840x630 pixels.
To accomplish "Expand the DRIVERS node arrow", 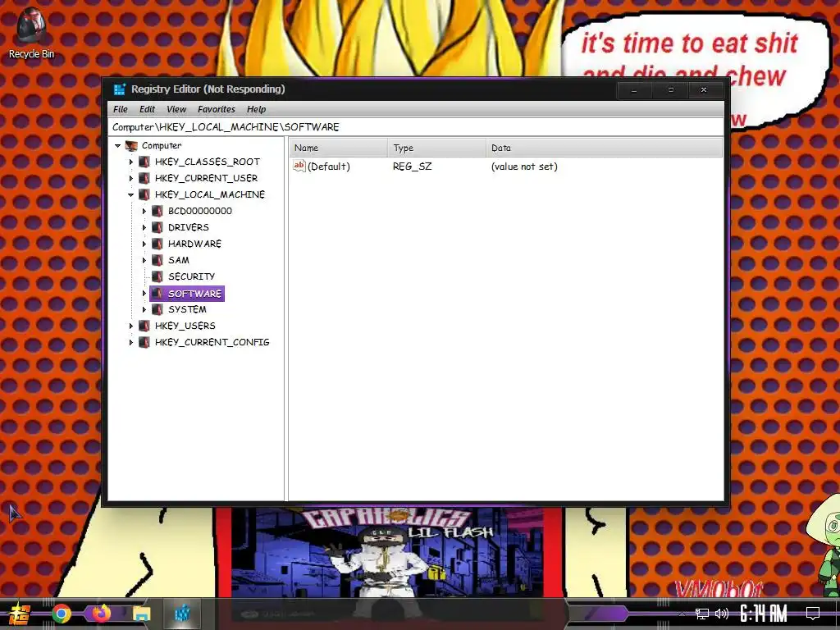I will point(144,227).
